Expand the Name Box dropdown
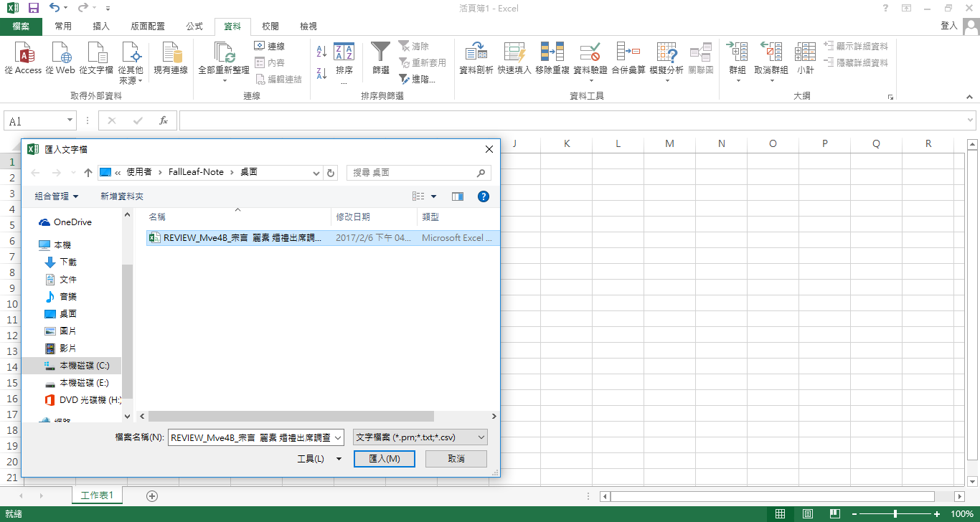The image size is (980, 522). pyautogui.click(x=70, y=121)
